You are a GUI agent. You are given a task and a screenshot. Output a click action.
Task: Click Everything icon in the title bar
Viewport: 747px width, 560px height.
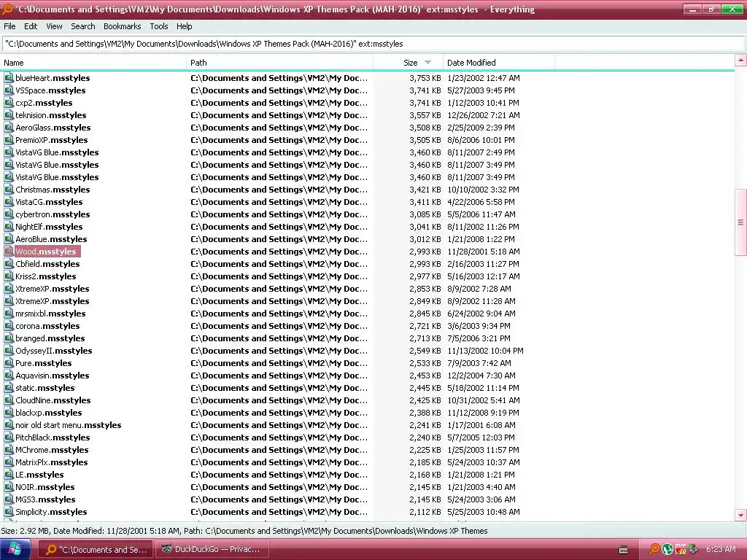click(x=7, y=9)
